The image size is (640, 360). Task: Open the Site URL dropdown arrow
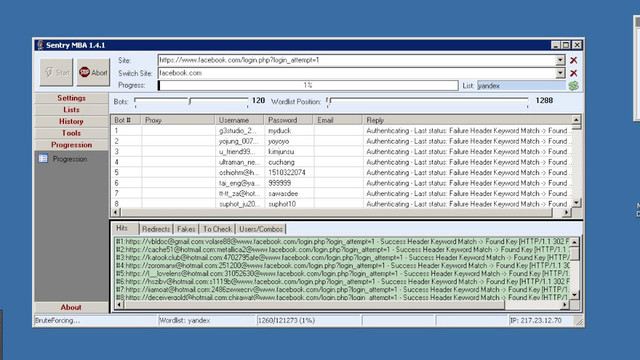(560, 60)
